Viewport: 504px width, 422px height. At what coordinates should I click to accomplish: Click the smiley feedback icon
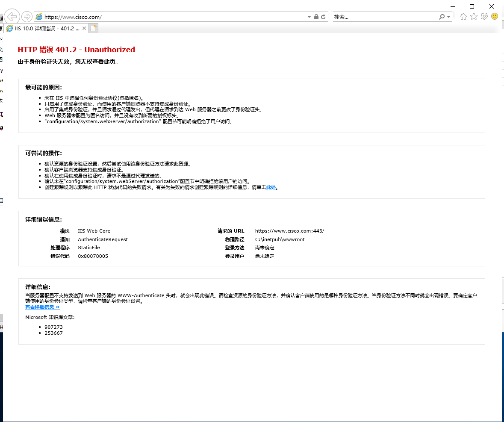495,16
